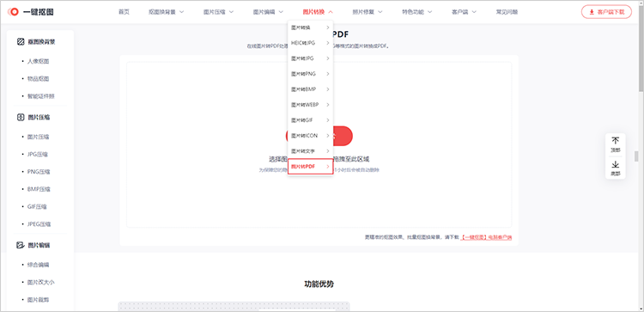Click the 图片压缩 sidebar section icon

pyautogui.click(x=20, y=117)
